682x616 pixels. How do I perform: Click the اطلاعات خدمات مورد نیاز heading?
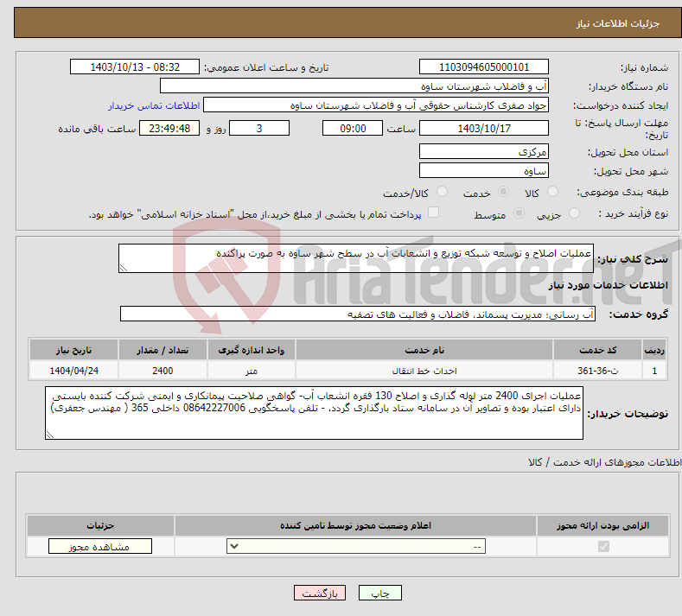pos(608,285)
